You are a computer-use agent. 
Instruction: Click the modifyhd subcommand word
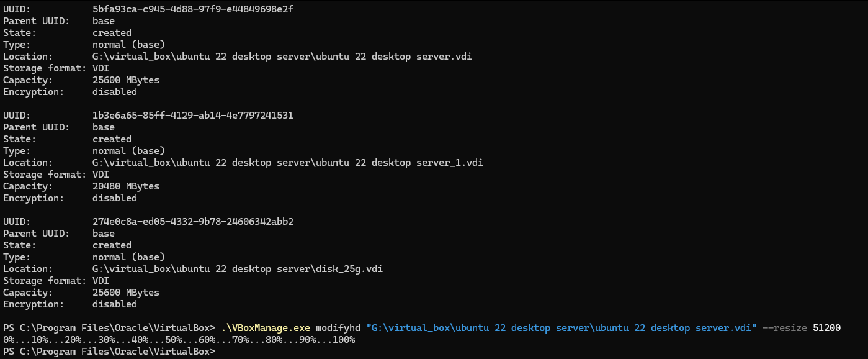pos(338,328)
